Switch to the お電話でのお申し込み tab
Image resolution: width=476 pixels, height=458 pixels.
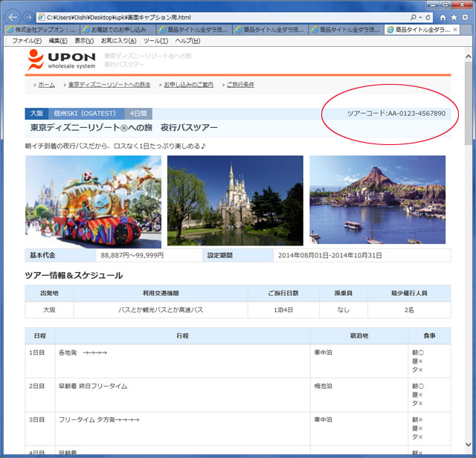(x=118, y=30)
